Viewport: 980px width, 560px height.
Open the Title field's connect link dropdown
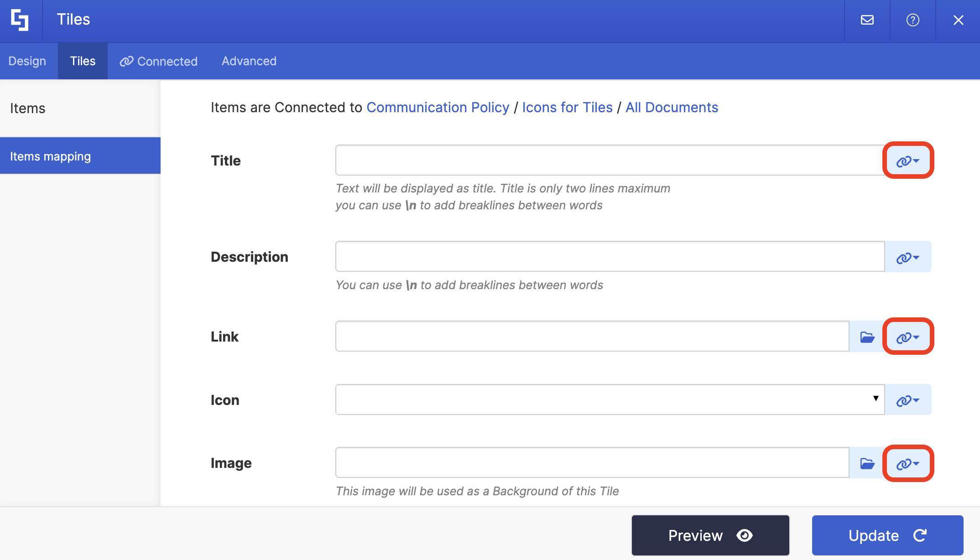click(x=908, y=161)
